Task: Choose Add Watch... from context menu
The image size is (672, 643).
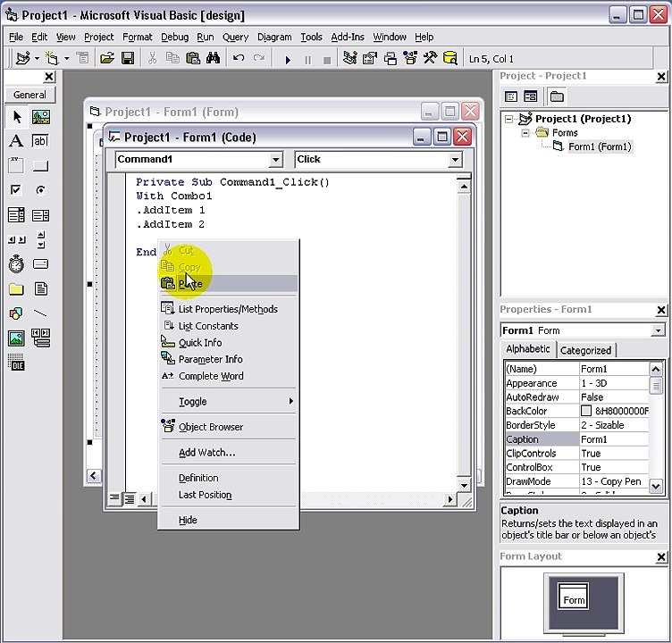Action: tap(229, 453)
